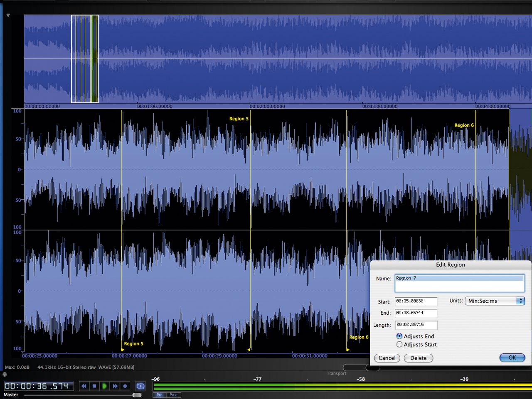Click the region Name text field
Viewport: 532px width, 399px height.
click(459, 283)
